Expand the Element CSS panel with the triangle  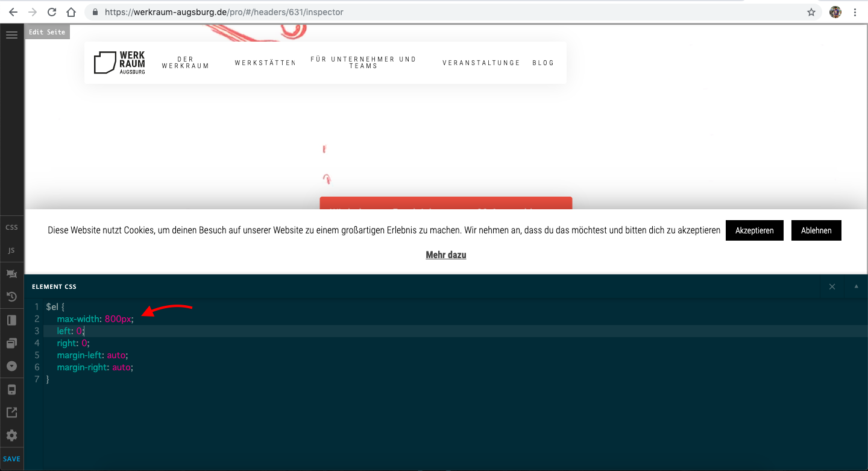click(856, 286)
